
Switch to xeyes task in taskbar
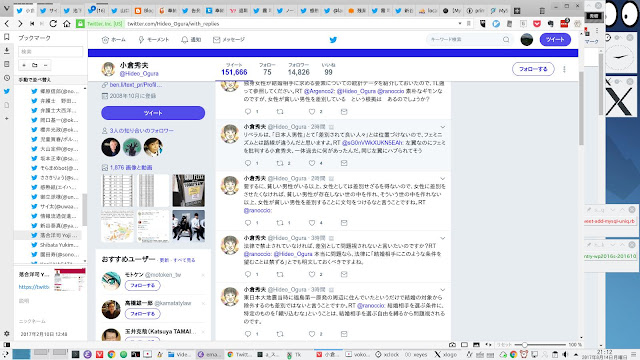(x=416, y=354)
